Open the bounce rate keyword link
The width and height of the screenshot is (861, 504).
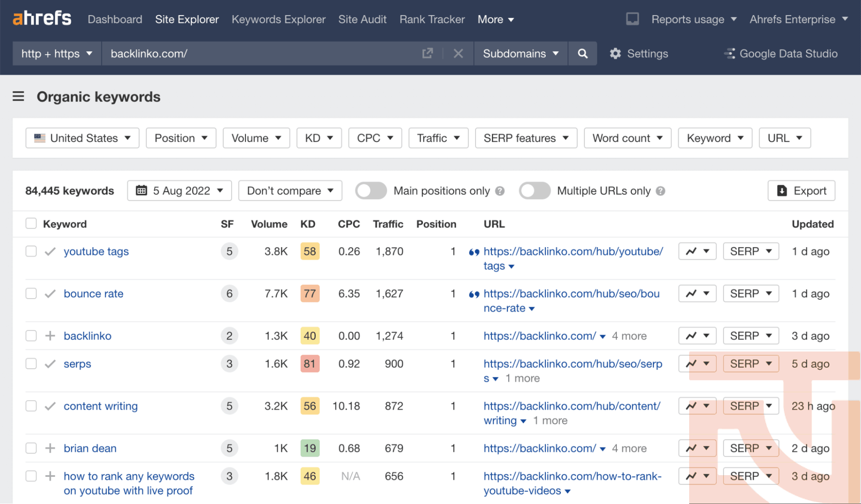[x=93, y=293]
